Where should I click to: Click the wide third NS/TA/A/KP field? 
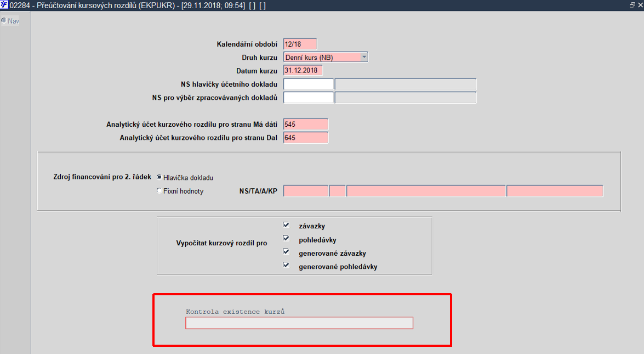coord(426,191)
